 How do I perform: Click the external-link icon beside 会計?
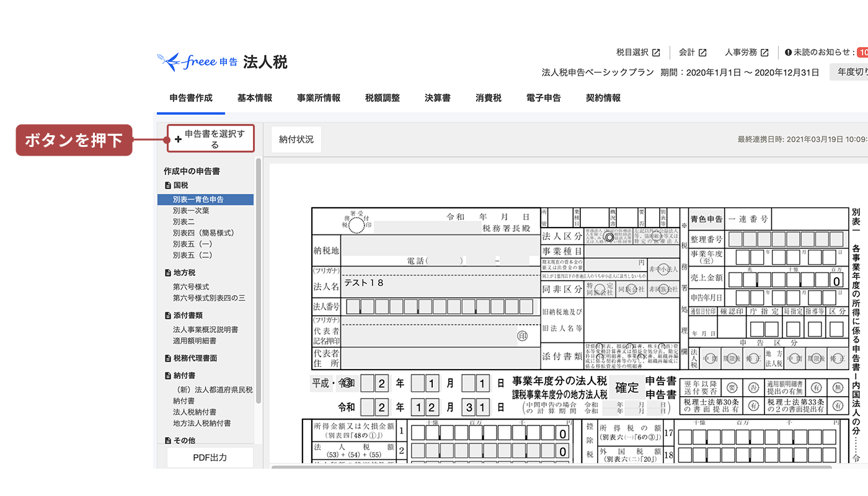click(x=701, y=52)
